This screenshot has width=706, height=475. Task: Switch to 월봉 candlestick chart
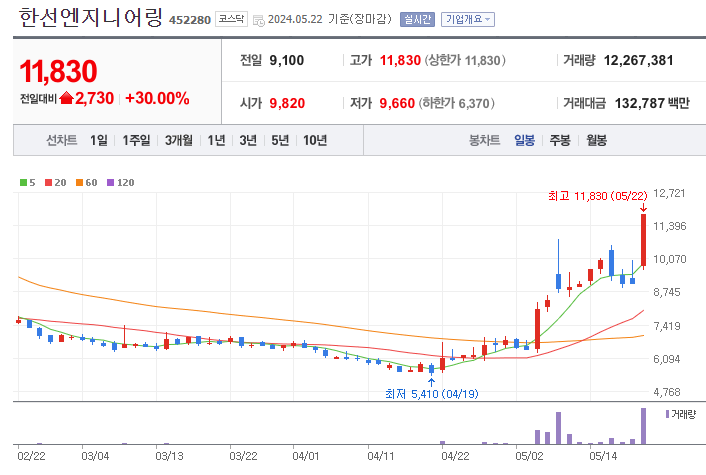597,140
